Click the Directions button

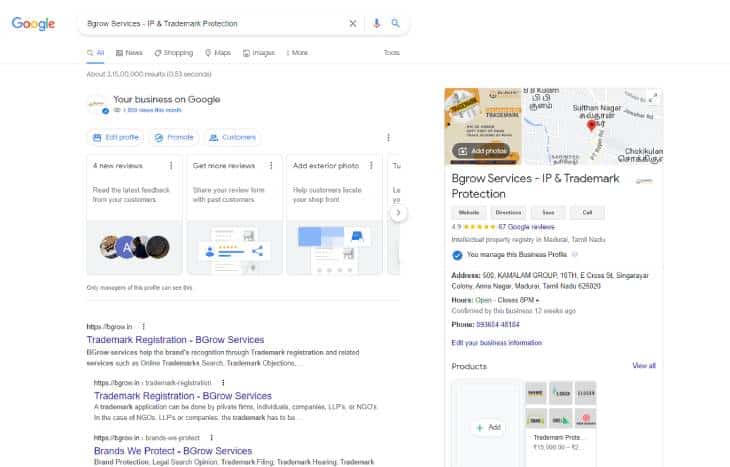click(508, 213)
